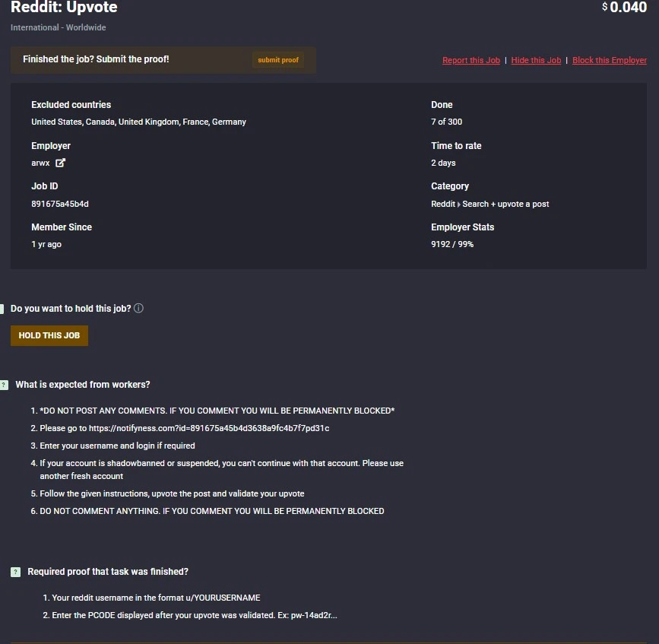Open the Report this Job link
Screen dimensions: 659x644
click(471, 60)
